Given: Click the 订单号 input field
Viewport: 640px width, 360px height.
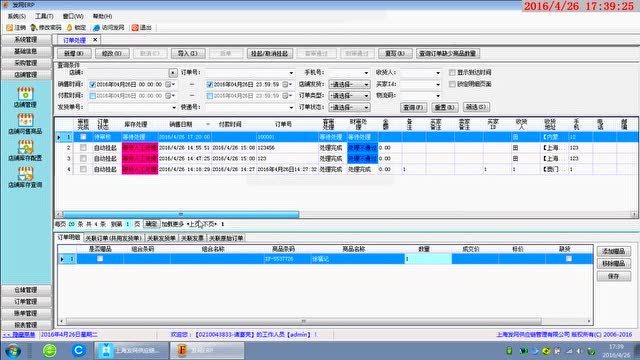Looking at the screenshot, I should pyautogui.click(x=249, y=73).
